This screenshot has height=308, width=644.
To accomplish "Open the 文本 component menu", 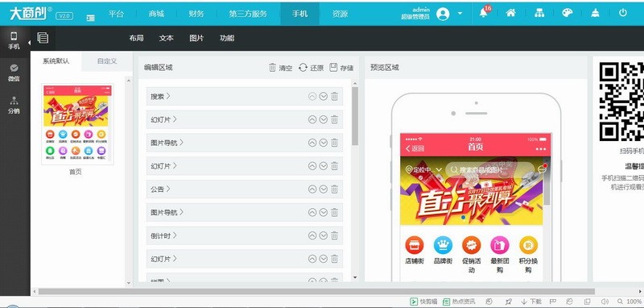I will point(167,38).
